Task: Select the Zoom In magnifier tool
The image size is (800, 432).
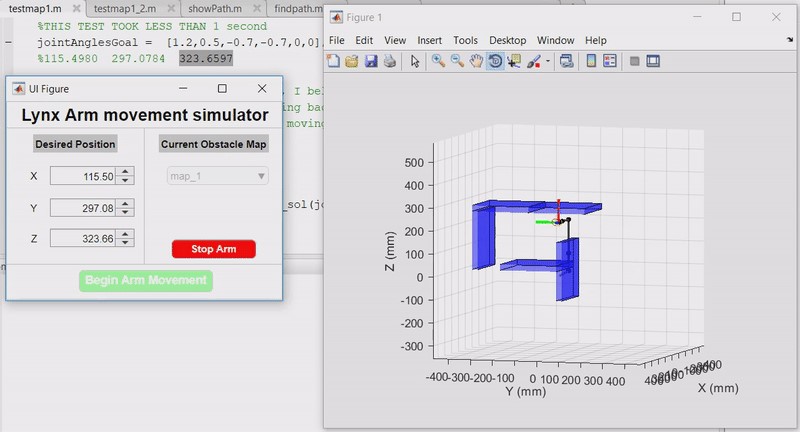Action: [438, 61]
